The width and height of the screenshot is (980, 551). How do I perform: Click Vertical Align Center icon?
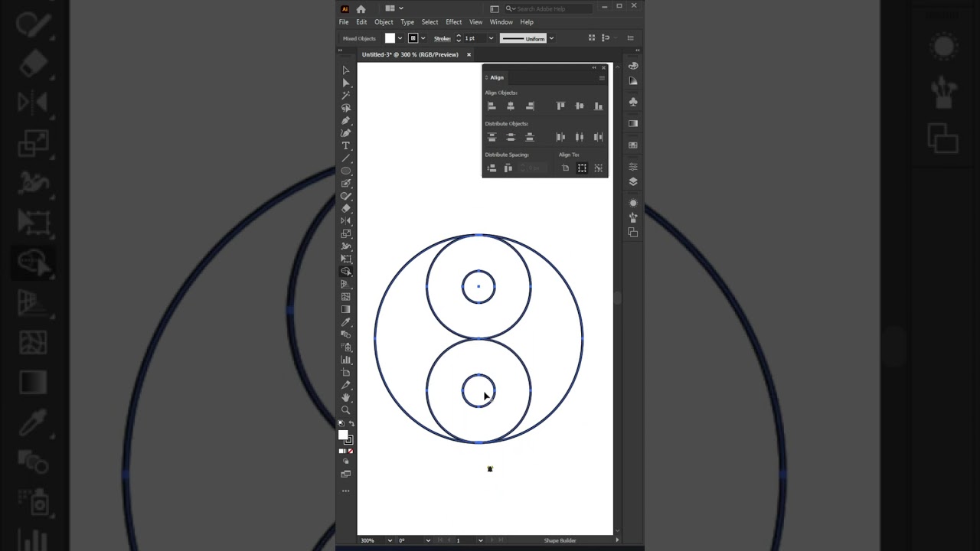579,106
